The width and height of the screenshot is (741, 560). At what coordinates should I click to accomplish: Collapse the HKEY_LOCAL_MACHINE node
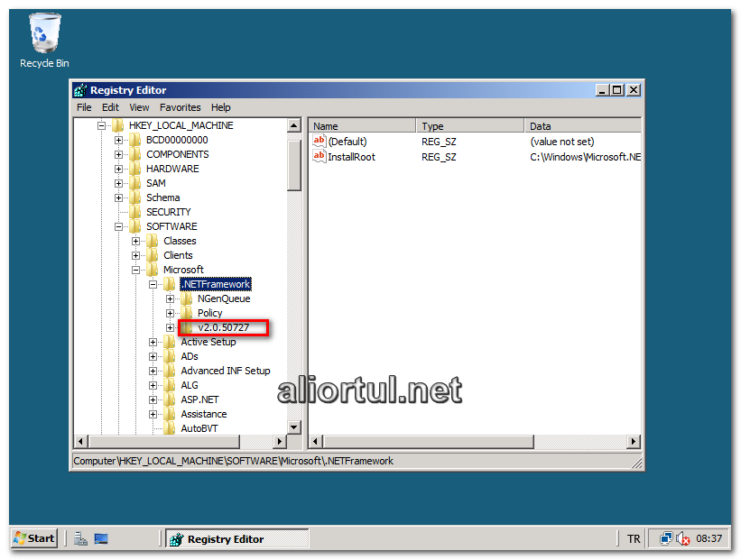(x=101, y=125)
